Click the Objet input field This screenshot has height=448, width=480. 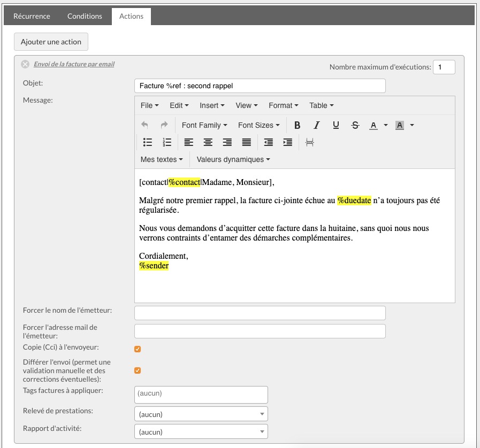pos(260,86)
